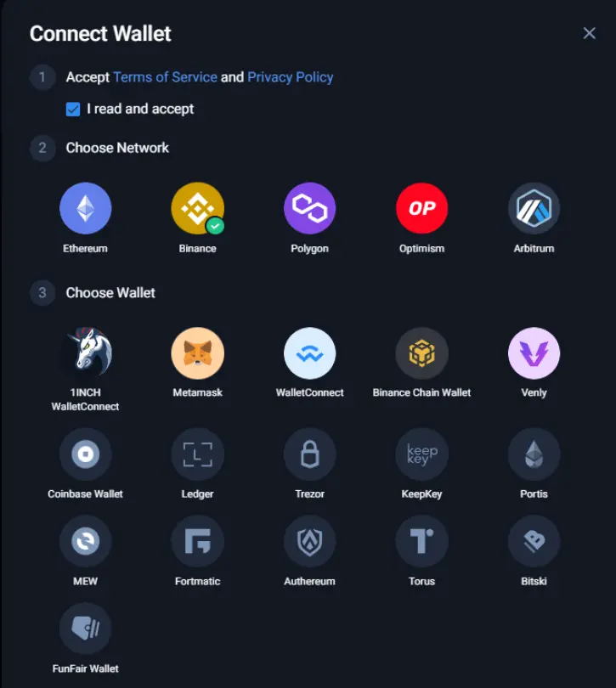Uncheck the I read and accept checkbox
This screenshot has height=688, width=616.
tap(73, 110)
